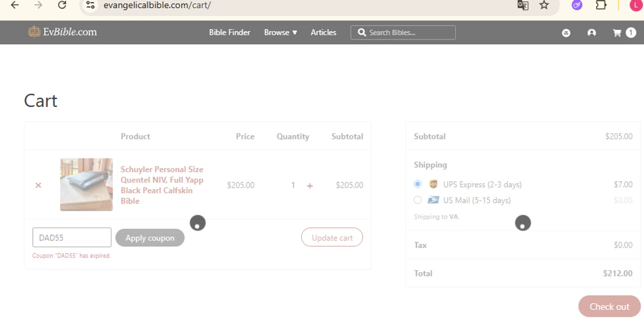Click the address bar URL evangelicalbible.com/cart/

157,5
